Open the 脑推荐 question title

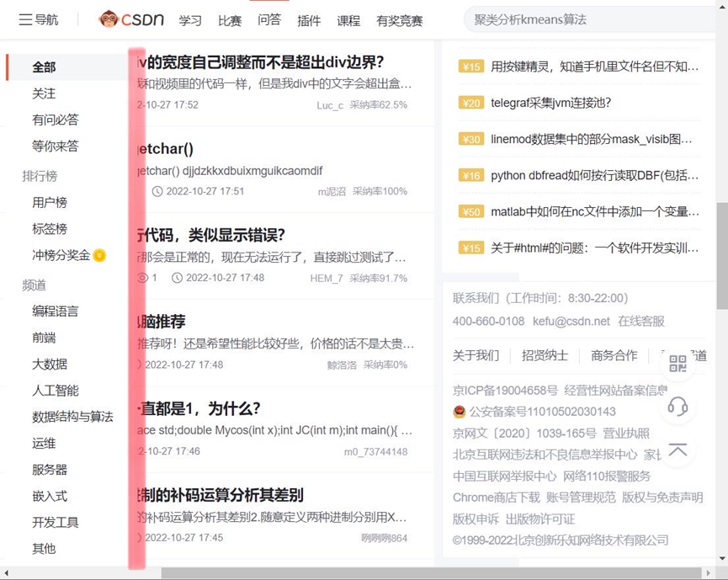click(162, 322)
